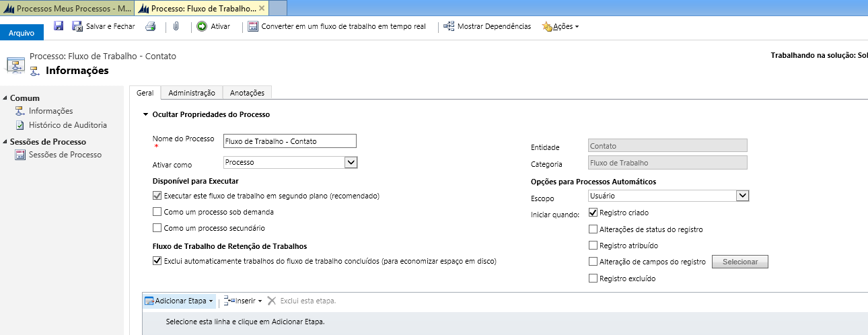Click the Salvar e Fechar button
Viewport: 868px width, 335px height.
pyautogui.click(x=104, y=27)
